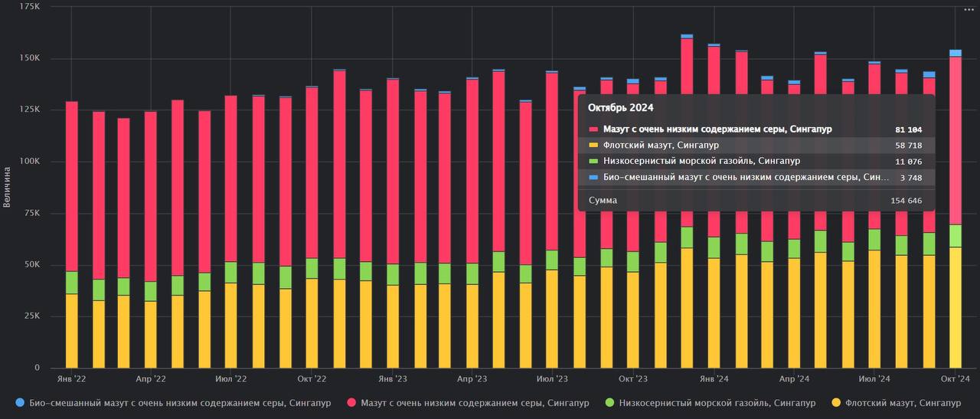The width and height of the screenshot is (980, 419).
Task: Toggle the blue bio-blended VLSFO legend marker
Action: pyautogui.click(x=20, y=402)
